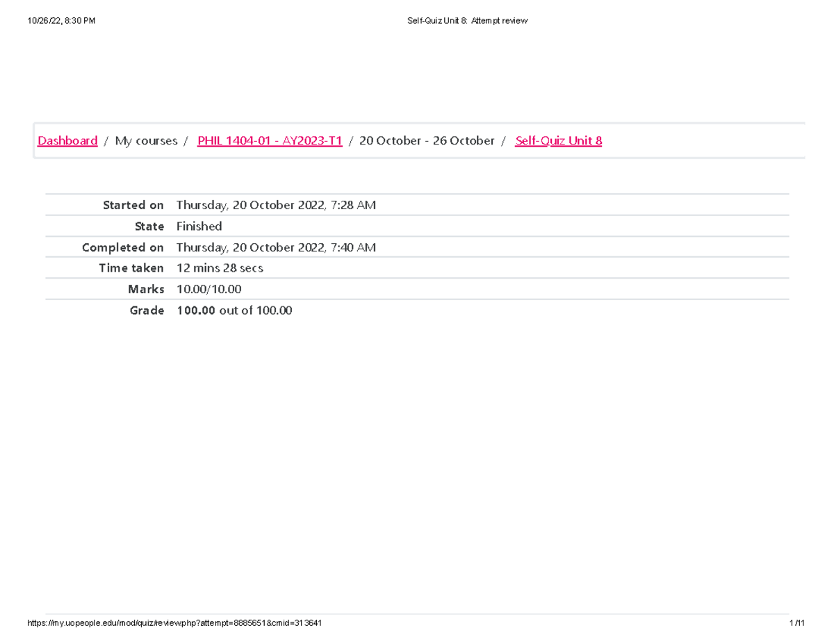Select the Started on date value
This screenshot has height=644, width=834.
[276, 204]
